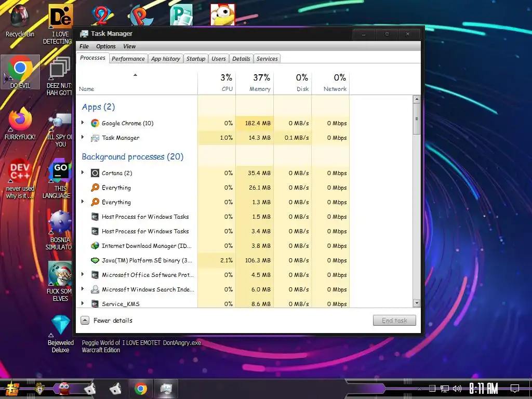Switch to the Details tab
Image resolution: width=532 pixels, height=399 pixels.
[241, 59]
